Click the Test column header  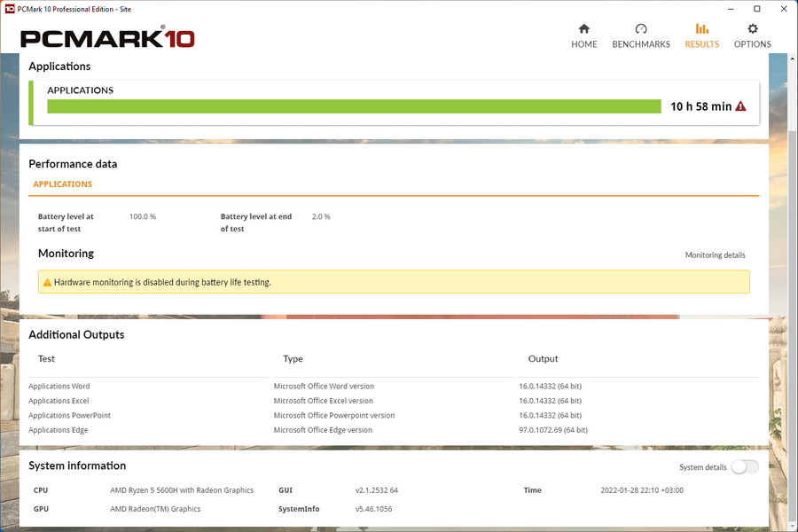46,359
